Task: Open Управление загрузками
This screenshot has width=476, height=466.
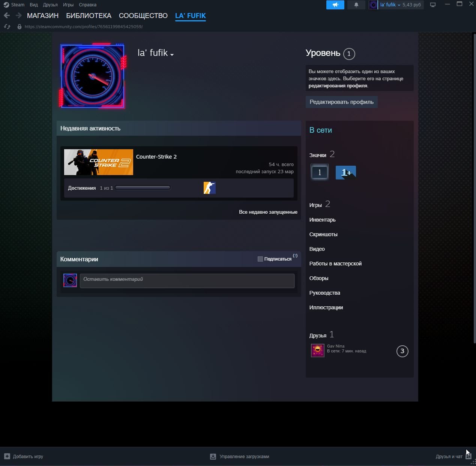Action: [245, 456]
